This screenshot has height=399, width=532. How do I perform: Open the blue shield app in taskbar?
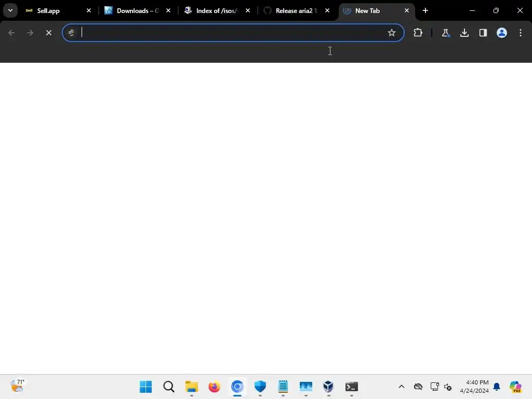tap(260, 387)
